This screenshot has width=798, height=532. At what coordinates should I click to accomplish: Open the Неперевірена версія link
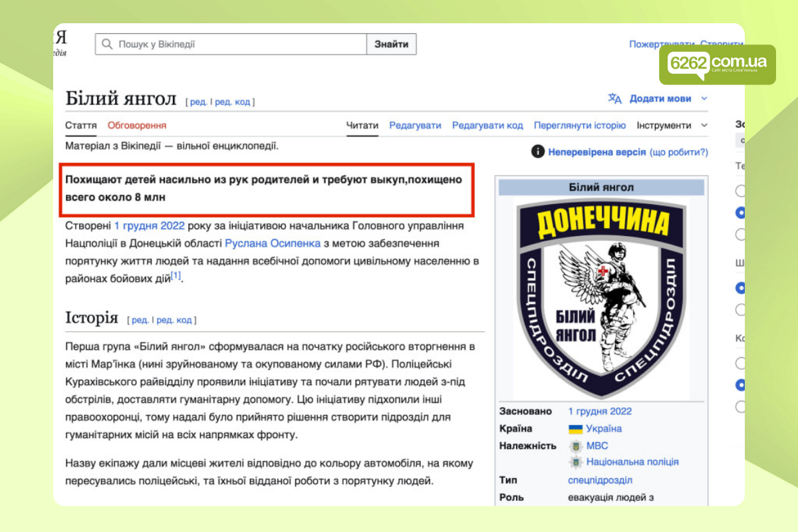pyautogui.click(x=597, y=152)
